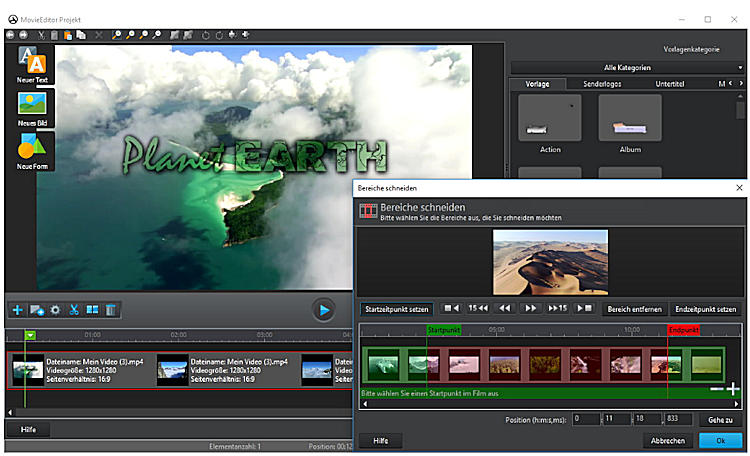Viewport: 750px width, 456px height.
Task: Click the hours position input field
Action: 586,419
